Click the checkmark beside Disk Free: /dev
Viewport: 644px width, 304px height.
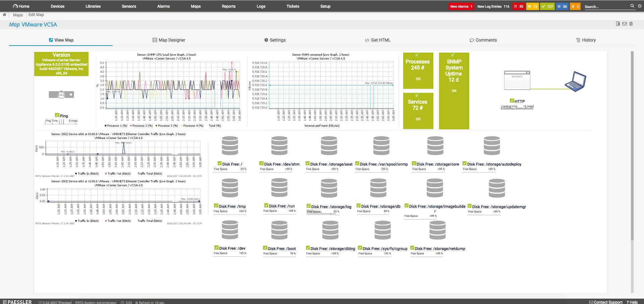click(217, 248)
